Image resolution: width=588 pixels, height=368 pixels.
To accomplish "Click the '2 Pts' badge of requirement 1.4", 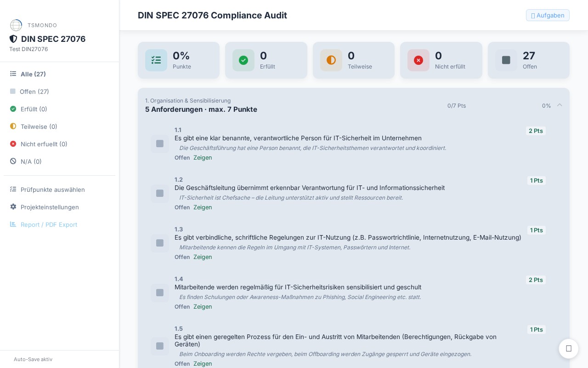I will point(536,280).
